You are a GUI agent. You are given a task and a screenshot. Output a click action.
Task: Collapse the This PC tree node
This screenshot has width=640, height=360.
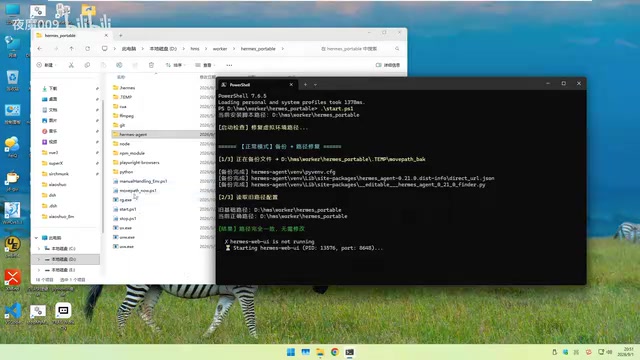[36, 238]
